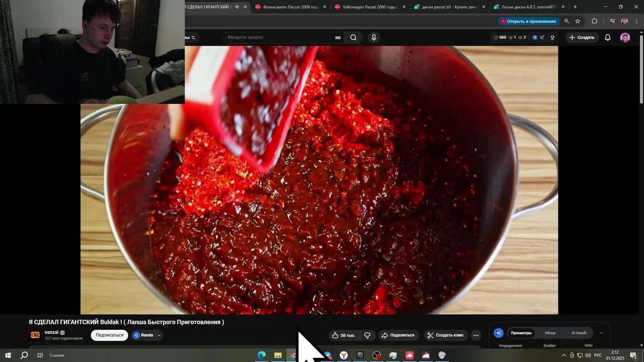
Task: Click the award ribbon extension icon
Action: [x=552, y=37]
